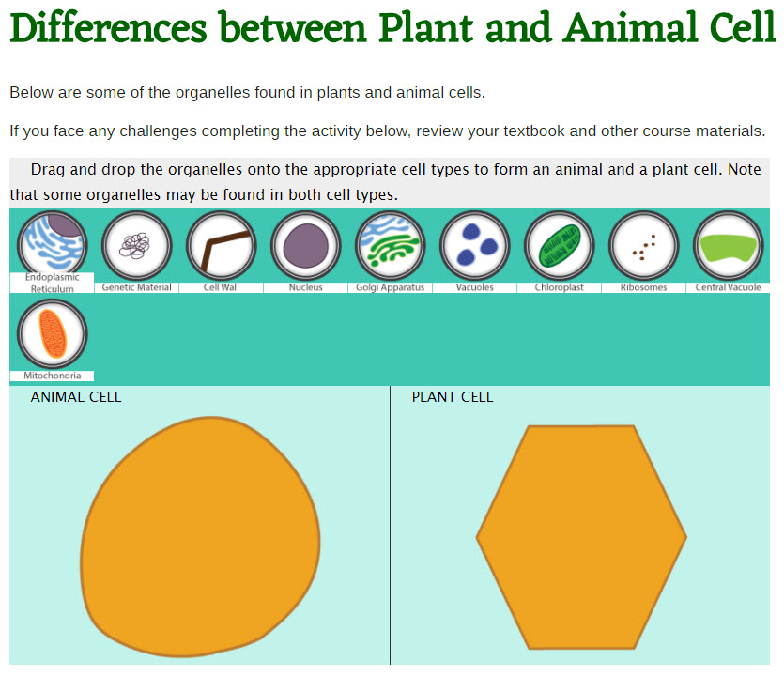The height and width of the screenshot is (676, 784).
Task: Click the Mitochondria text label
Action: (53, 376)
